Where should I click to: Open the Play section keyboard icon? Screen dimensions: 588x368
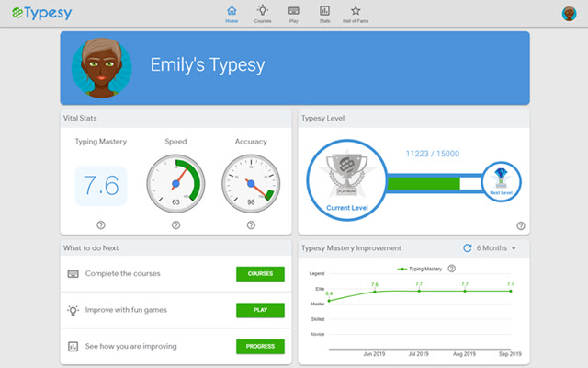(294, 10)
